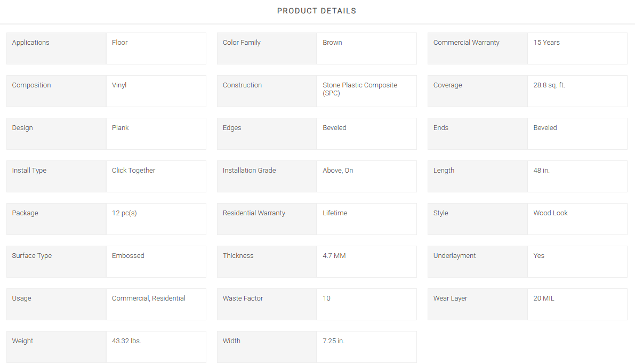635x364 pixels.
Task: Click the Installation Grade label
Action: point(249,171)
